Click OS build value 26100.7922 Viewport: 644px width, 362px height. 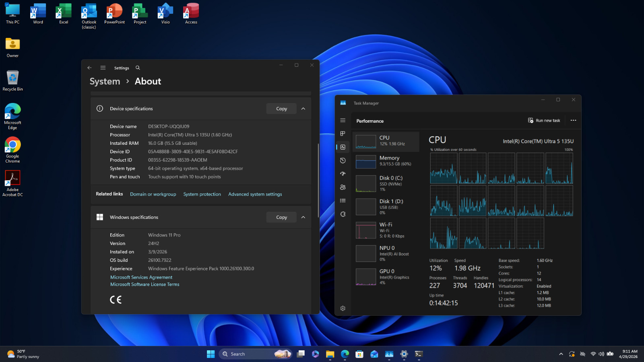tap(160, 260)
